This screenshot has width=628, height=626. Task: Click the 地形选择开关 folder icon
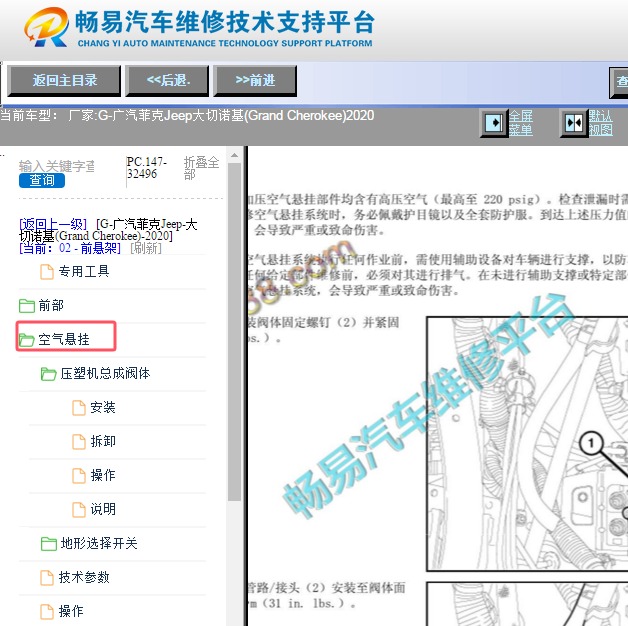point(48,544)
